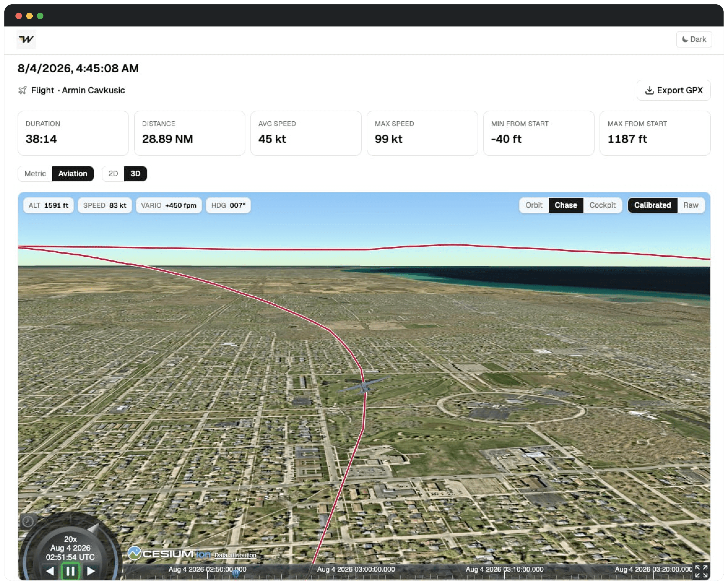Viewport: 728px width, 585px height.
Task: Click the yellow minimize dot
Action: [x=29, y=16]
